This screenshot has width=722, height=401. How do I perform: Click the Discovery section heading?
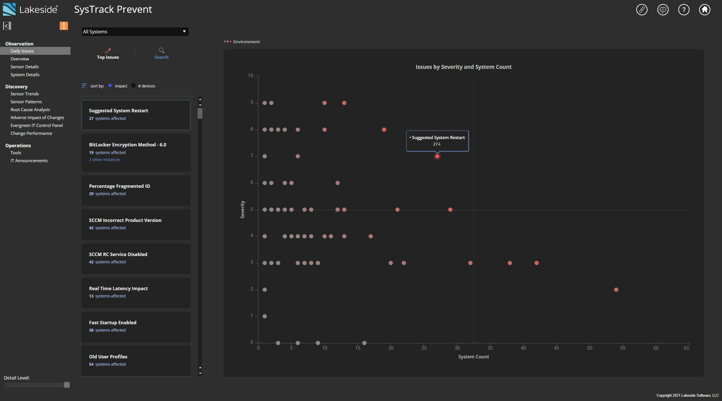pyautogui.click(x=16, y=87)
